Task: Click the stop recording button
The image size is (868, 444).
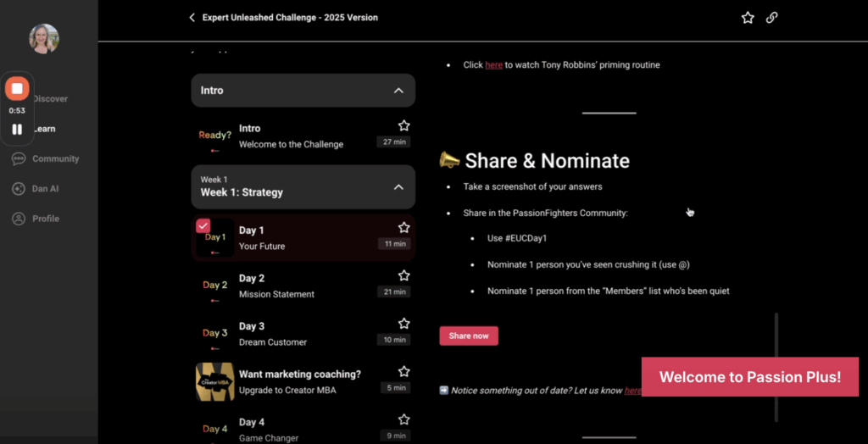Action: [x=17, y=88]
